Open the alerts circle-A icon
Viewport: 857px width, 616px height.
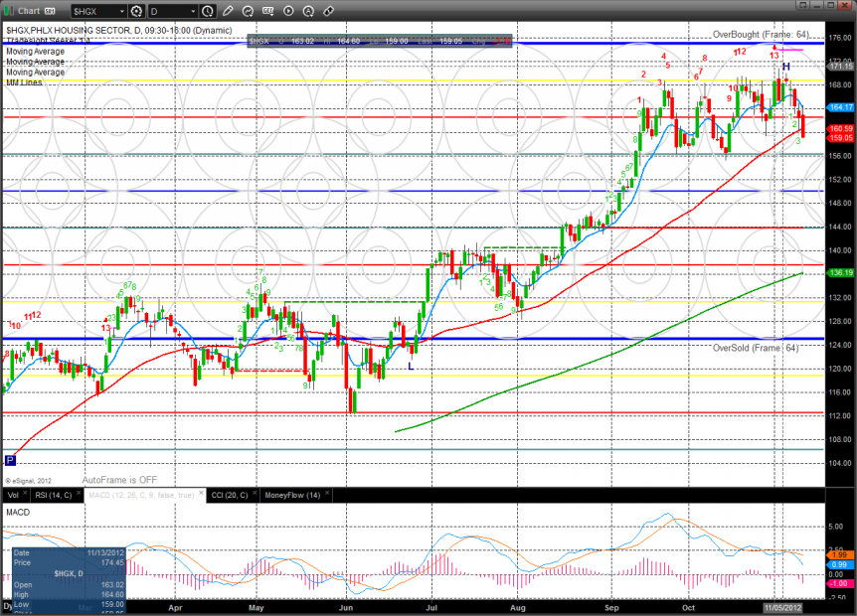pos(308,11)
